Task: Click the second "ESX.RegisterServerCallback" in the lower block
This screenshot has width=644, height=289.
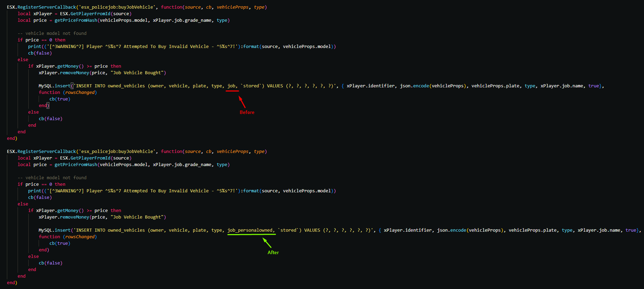Action: click(41, 152)
